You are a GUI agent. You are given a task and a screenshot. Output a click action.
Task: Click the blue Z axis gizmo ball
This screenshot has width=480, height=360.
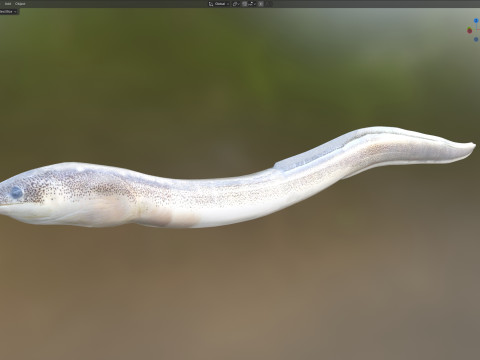click(x=476, y=21)
